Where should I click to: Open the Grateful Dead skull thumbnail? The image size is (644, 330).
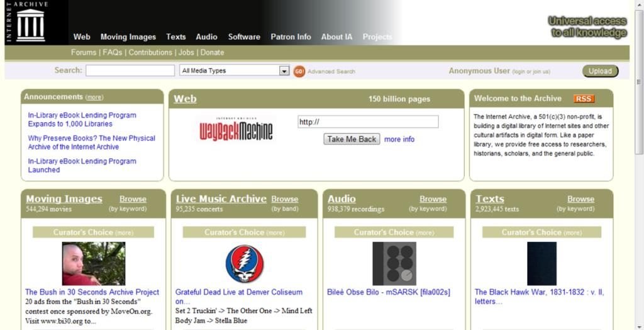[245, 263]
